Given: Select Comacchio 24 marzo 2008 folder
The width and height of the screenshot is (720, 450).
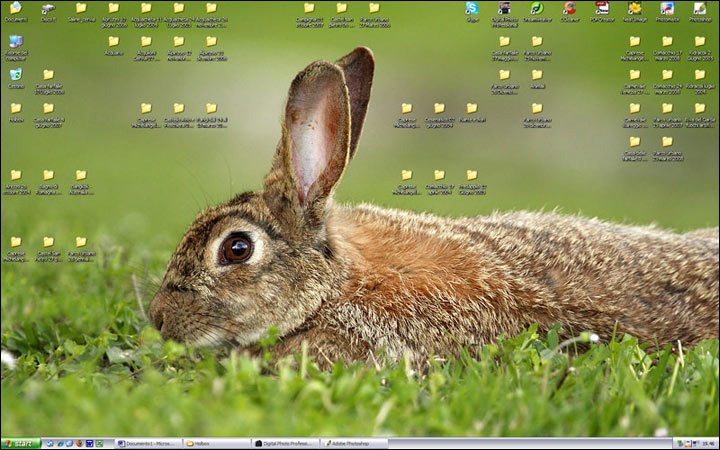Looking at the screenshot, I should (667, 81).
